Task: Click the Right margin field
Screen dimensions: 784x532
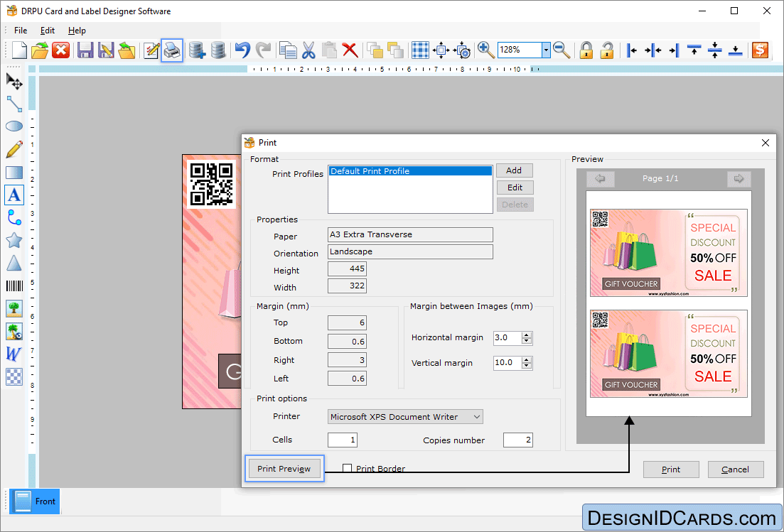Action: 347,360
